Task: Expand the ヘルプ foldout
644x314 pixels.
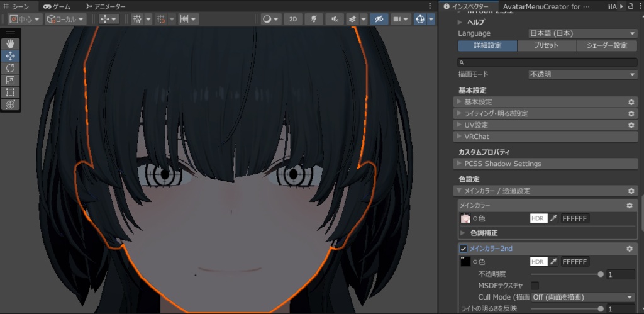Action: coord(460,22)
